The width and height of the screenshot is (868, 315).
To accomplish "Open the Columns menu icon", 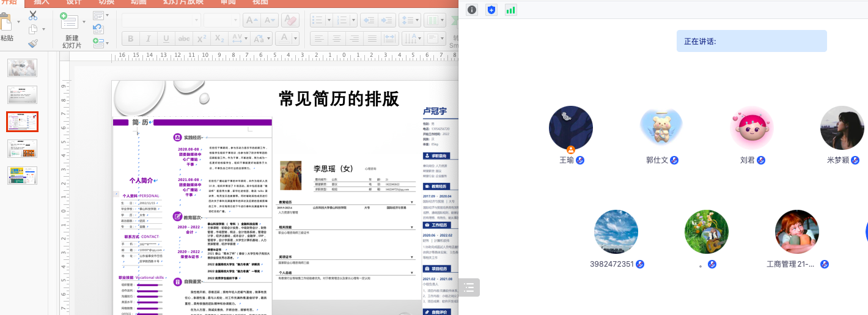I will [x=435, y=20].
